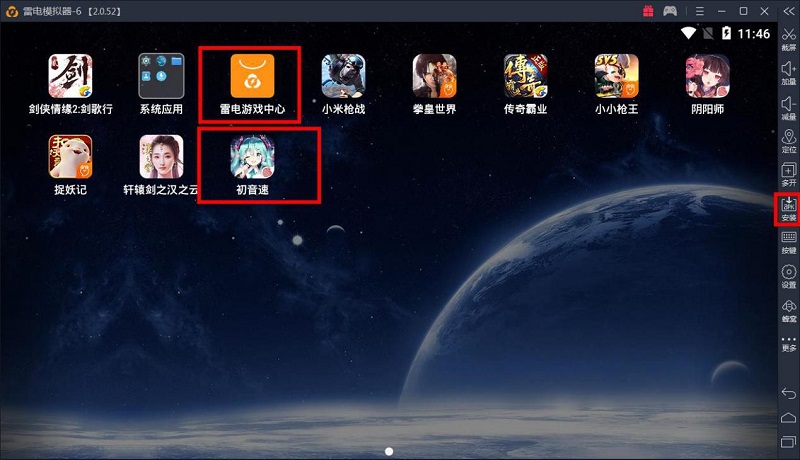This screenshot has width=800, height=460.
Task: Launch 传奇霸业 game
Action: 525,77
